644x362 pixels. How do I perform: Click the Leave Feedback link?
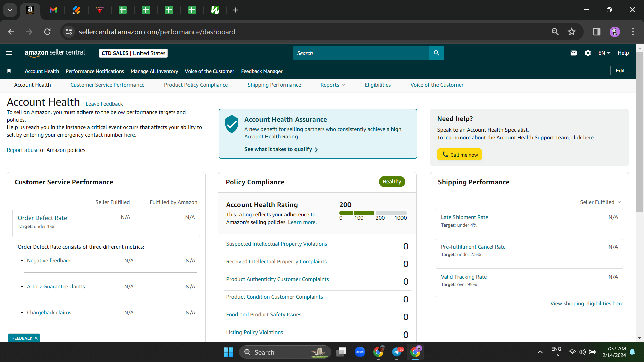pos(104,104)
